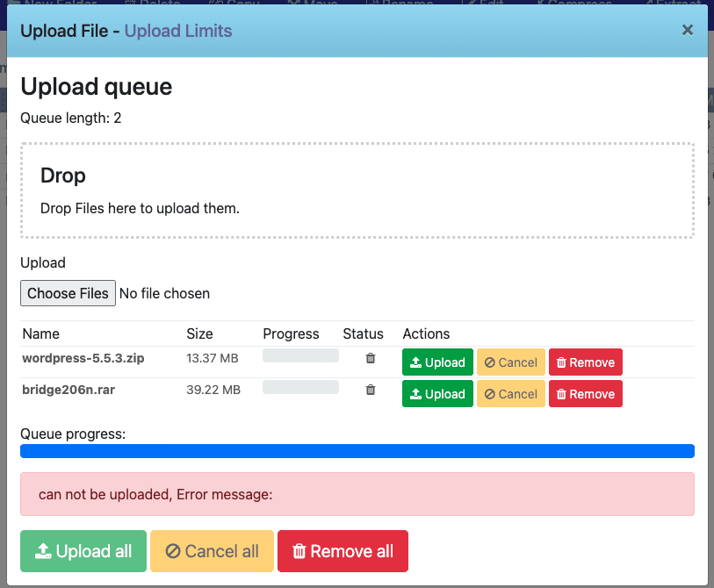Click the red error message alert
The height and width of the screenshot is (588, 714).
[357, 494]
